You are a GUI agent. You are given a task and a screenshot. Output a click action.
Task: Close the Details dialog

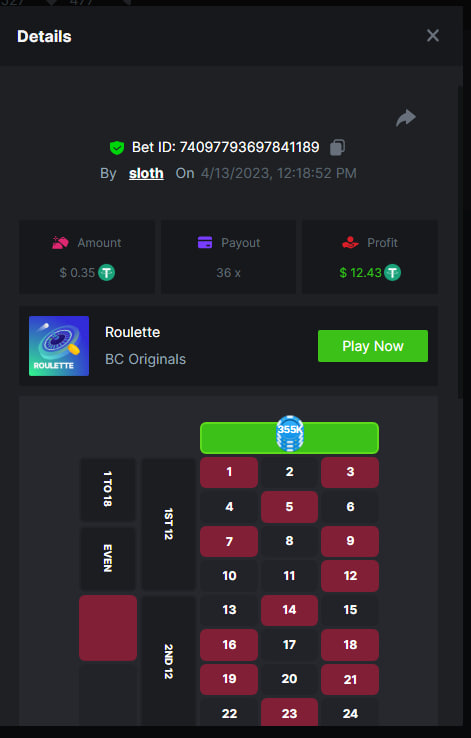[433, 36]
